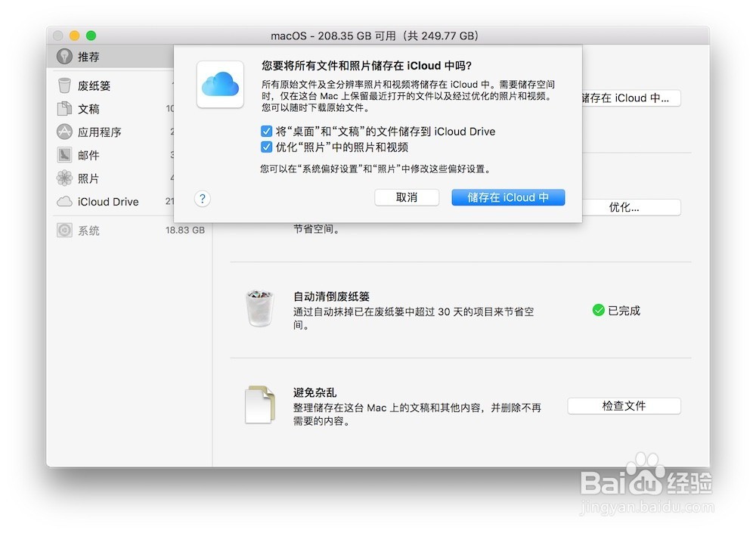This screenshot has width=756, height=533.
Task: Click the trash can icon next to 废纸篓
Action: [64, 85]
